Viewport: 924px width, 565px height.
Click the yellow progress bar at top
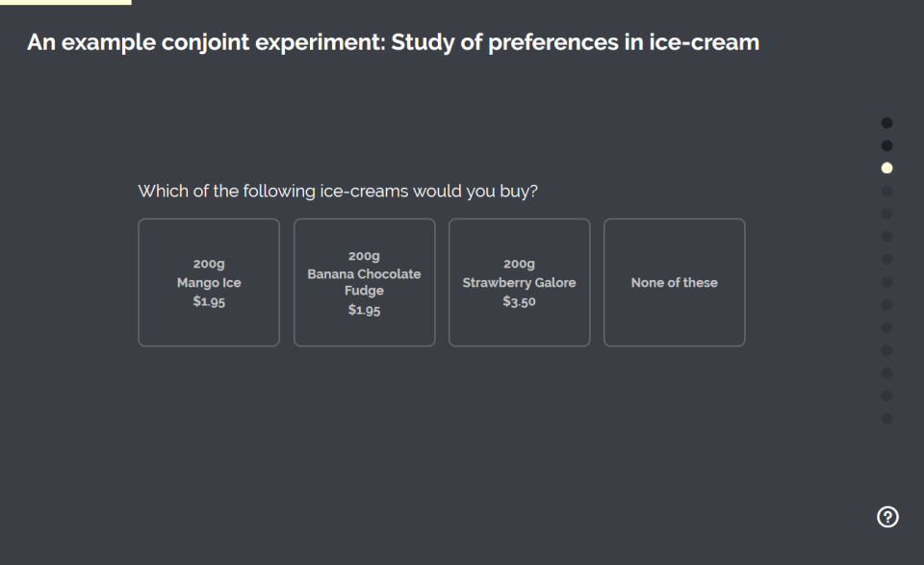pos(65,2)
